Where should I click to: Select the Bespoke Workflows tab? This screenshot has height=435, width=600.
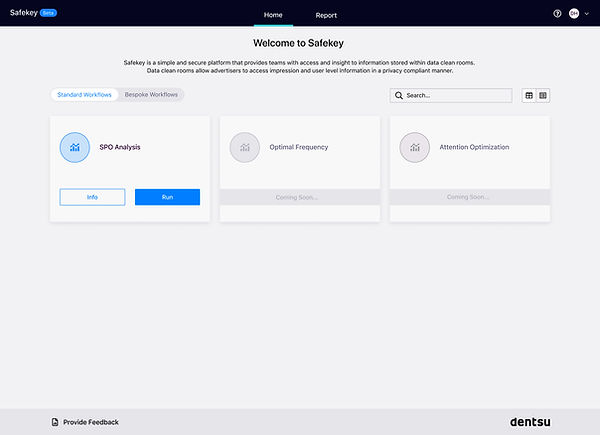click(x=151, y=94)
